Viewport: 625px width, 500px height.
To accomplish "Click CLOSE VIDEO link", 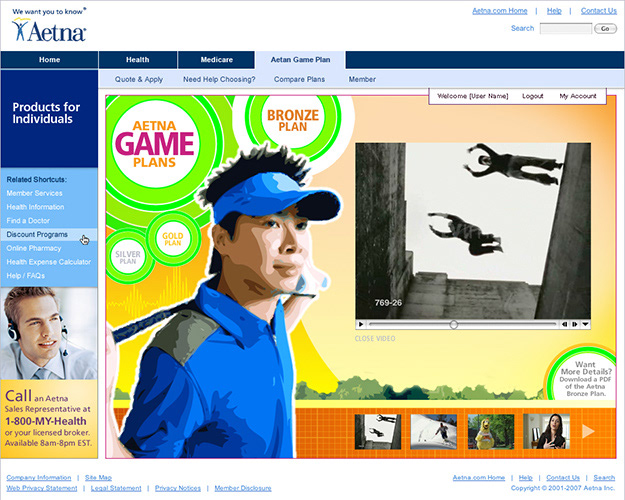I will [x=375, y=339].
